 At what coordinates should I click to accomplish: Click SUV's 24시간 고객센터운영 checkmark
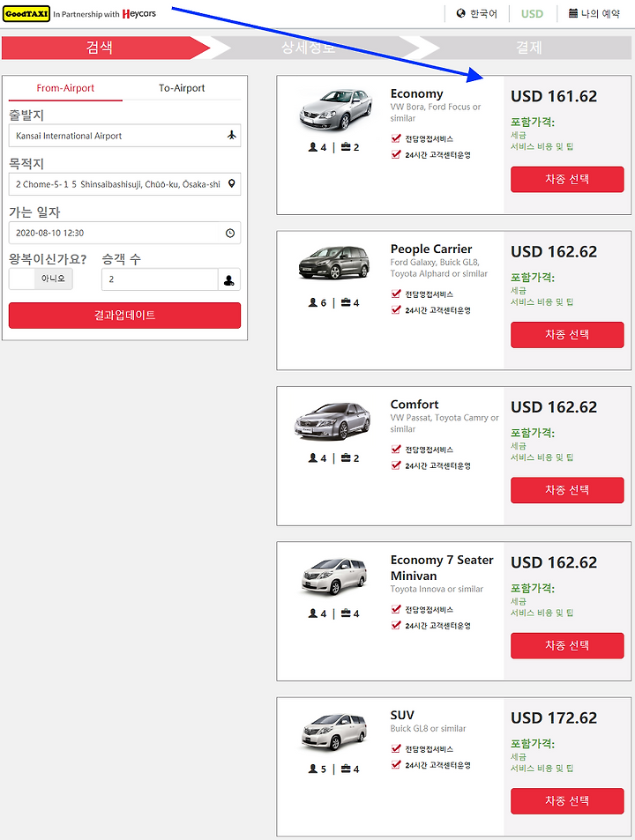pyautogui.click(x=396, y=764)
